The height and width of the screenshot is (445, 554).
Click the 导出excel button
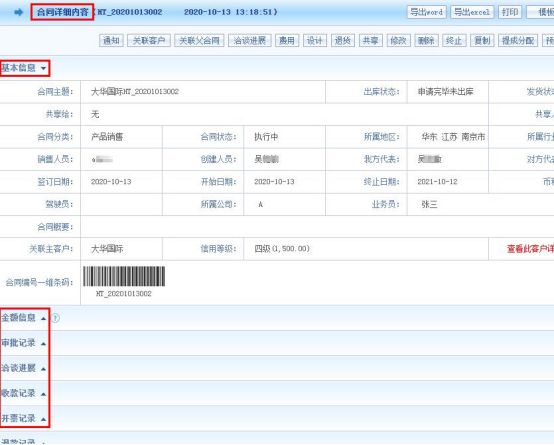pyautogui.click(x=472, y=12)
